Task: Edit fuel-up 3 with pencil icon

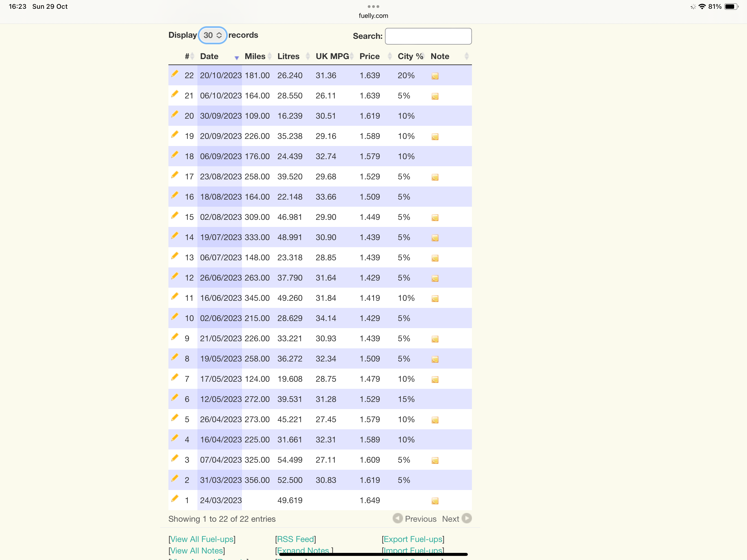Action: (175, 458)
